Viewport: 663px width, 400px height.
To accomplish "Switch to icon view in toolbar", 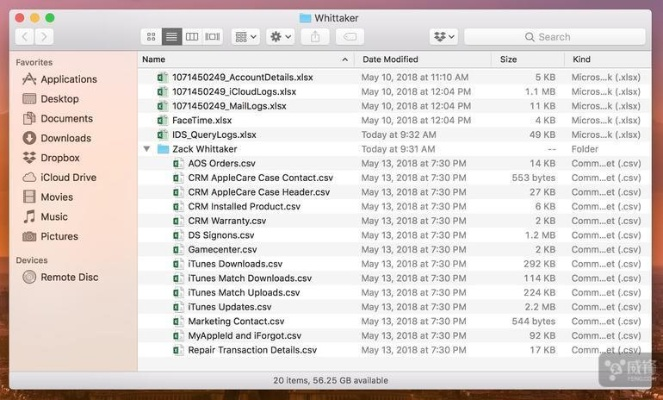I will tap(151, 37).
